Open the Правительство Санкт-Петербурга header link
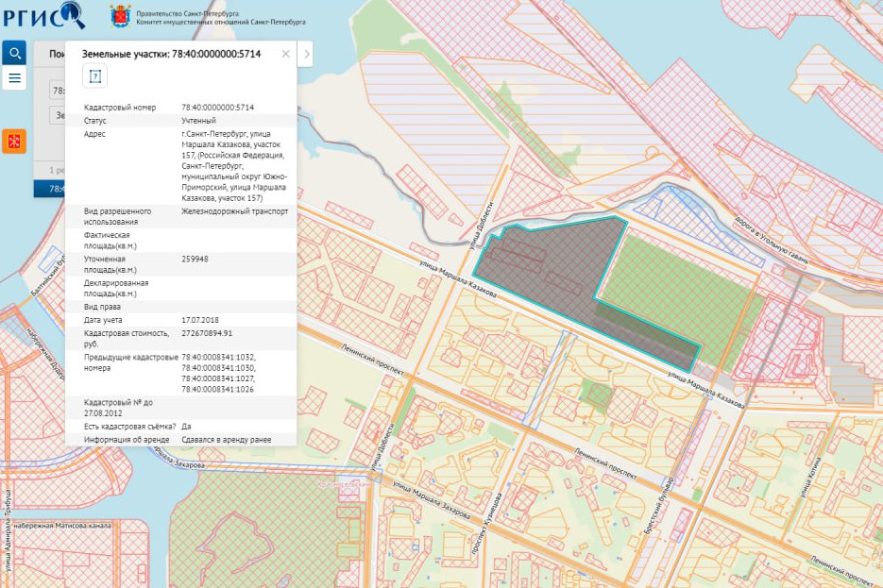The width and height of the screenshot is (883, 588). tap(187, 11)
